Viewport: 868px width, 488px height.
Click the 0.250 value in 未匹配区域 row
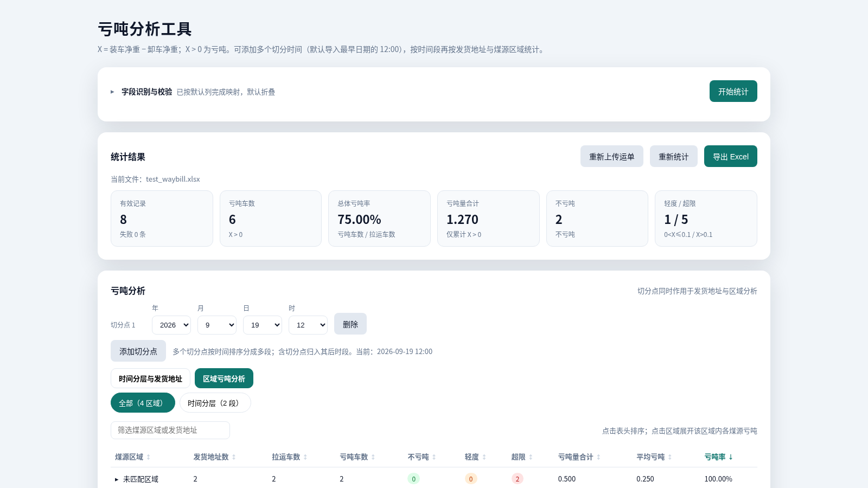tap(645, 479)
